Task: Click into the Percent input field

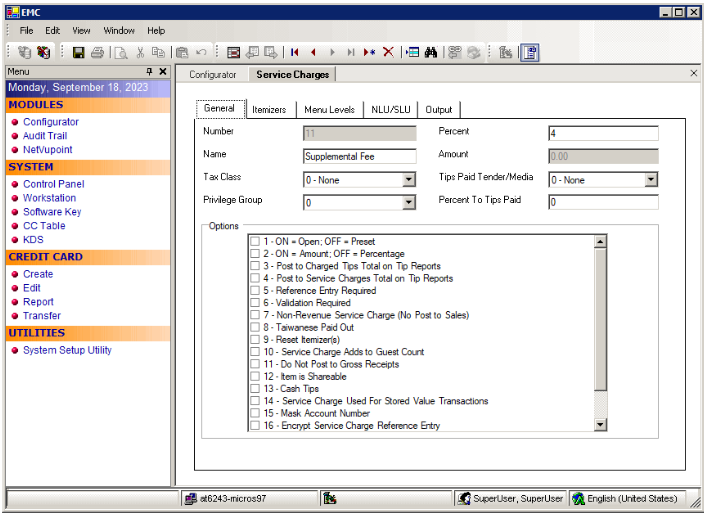Action: coord(603,134)
